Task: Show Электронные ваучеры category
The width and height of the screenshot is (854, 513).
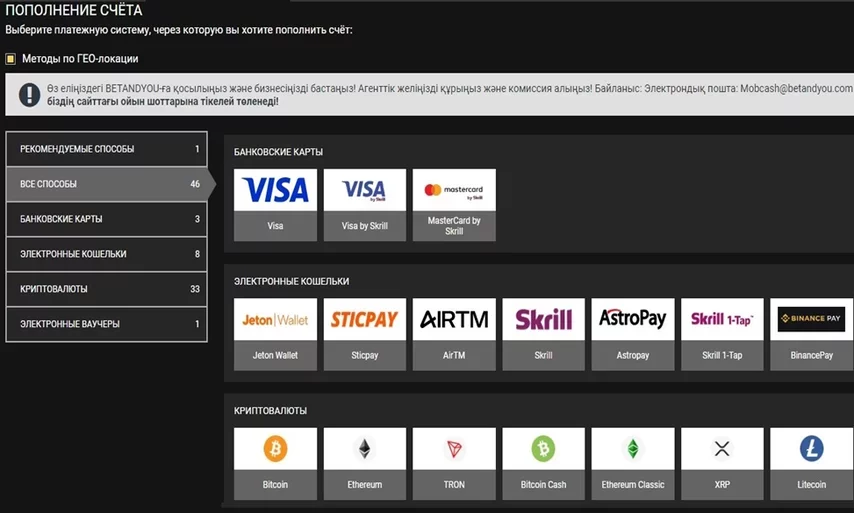Action: click(x=106, y=323)
